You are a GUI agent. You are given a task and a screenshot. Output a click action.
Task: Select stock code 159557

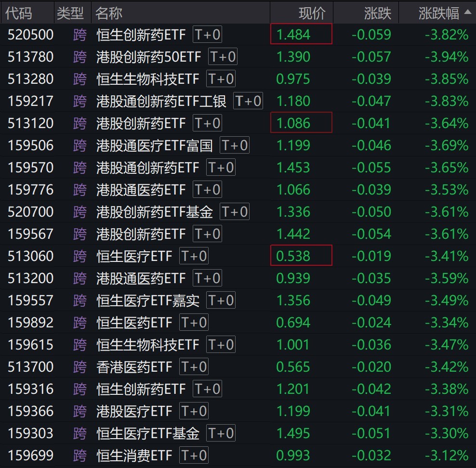coord(31,300)
